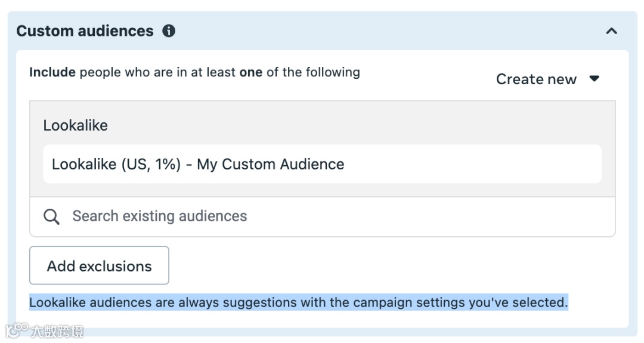Viewport: 644px width, 343px height.
Task: Collapse the Custom audiences section chevron
Action: point(611,31)
